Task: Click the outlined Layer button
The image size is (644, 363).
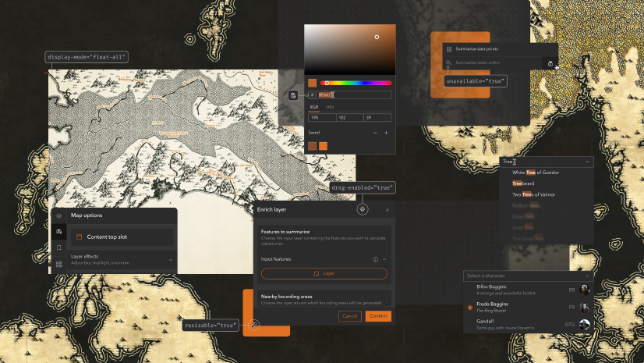Action: pyautogui.click(x=324, y=273)
